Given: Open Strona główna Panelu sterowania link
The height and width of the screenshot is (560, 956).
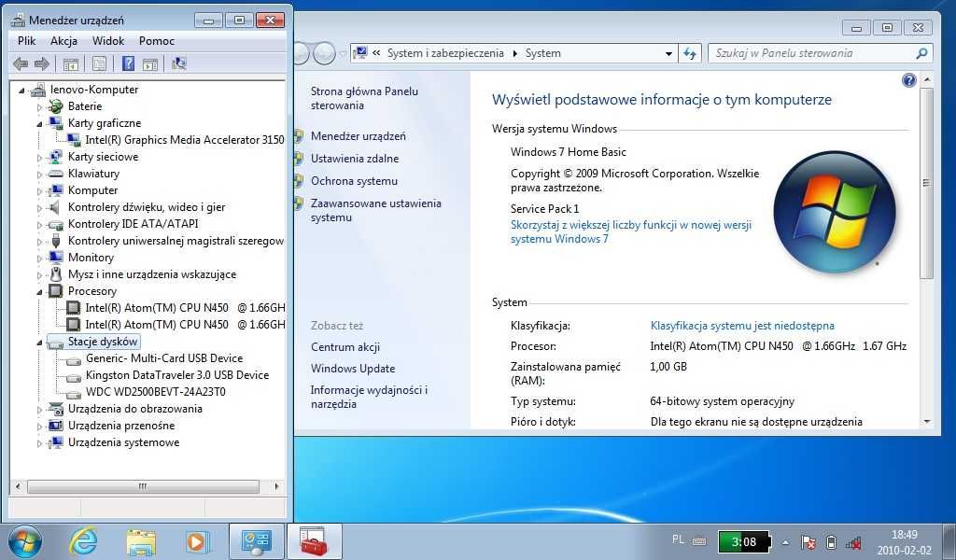Looking at the screenshot, I should point(364,98).
